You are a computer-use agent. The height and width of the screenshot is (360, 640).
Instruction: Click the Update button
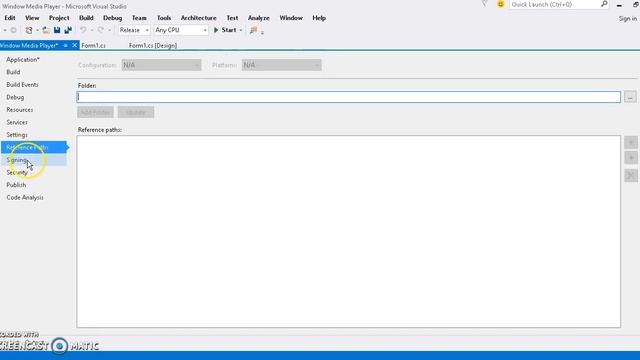click(136, 112)
